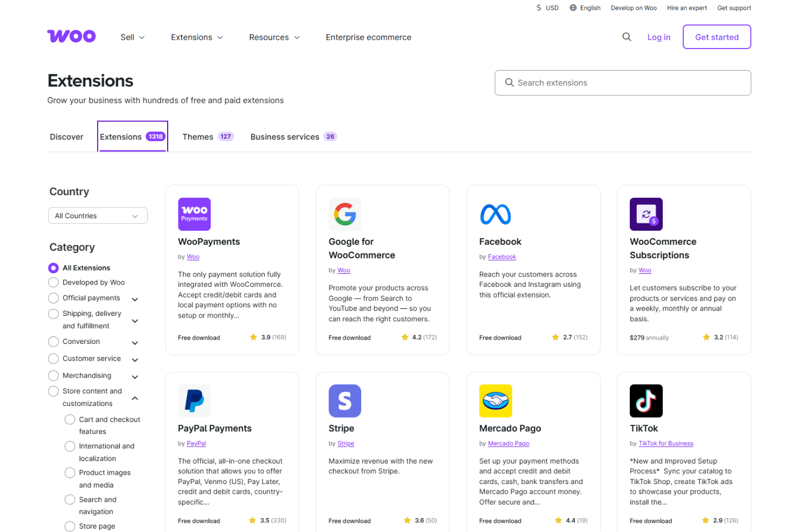Open the PayPal author link
798x532 pixels.
[196, 444]
